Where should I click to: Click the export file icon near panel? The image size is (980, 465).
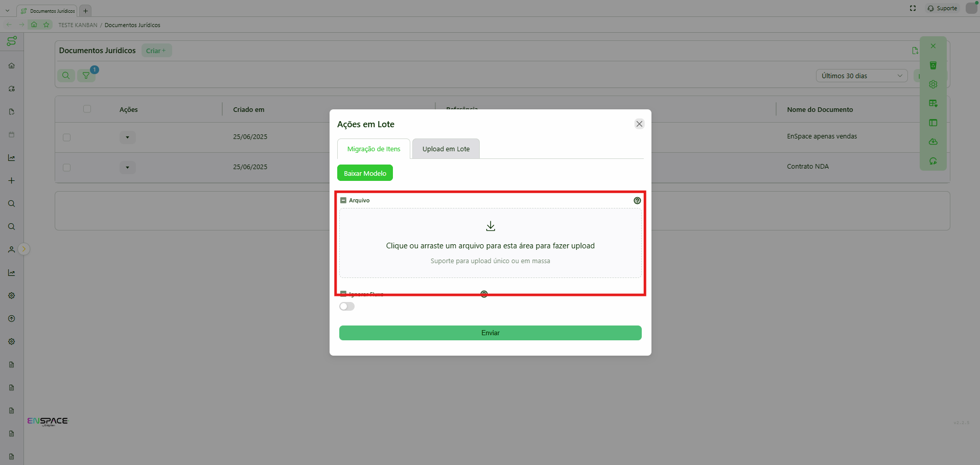[915, 51]
